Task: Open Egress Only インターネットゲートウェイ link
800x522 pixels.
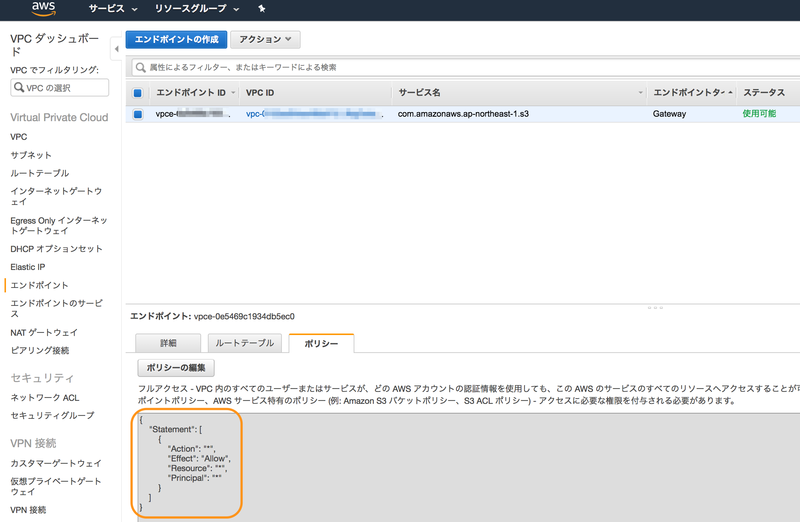Action: (x=59, y=226)
